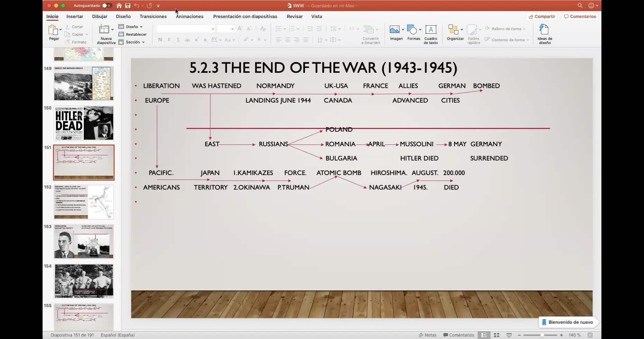Screen dimensions: 644x339
Task: Align text to the left
Action: tap(278, 40)
